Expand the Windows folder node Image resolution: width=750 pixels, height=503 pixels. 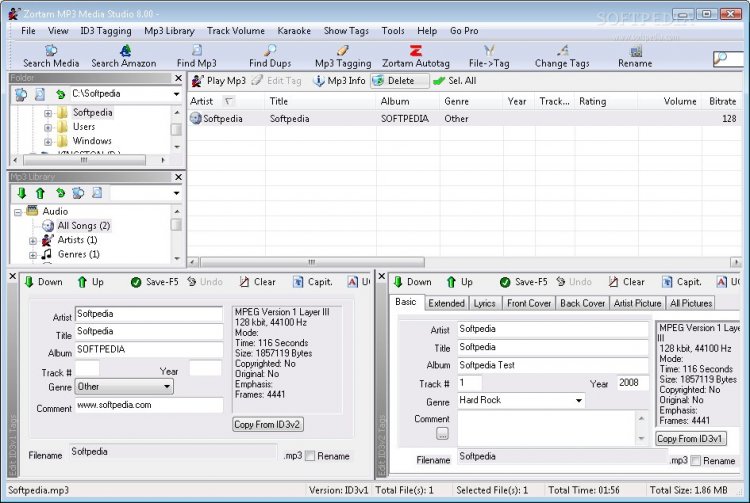pos(48,142)
